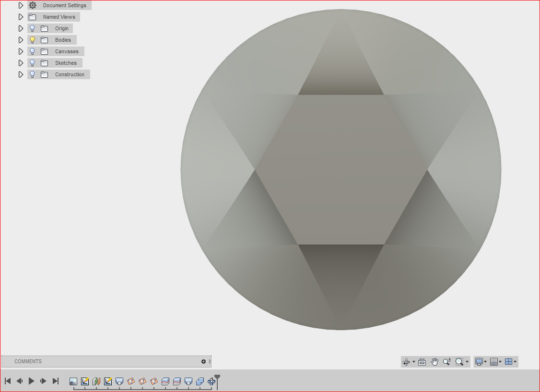540x392 pixels.
Task: Expand the Bodies folder
Action: point(21,40)
